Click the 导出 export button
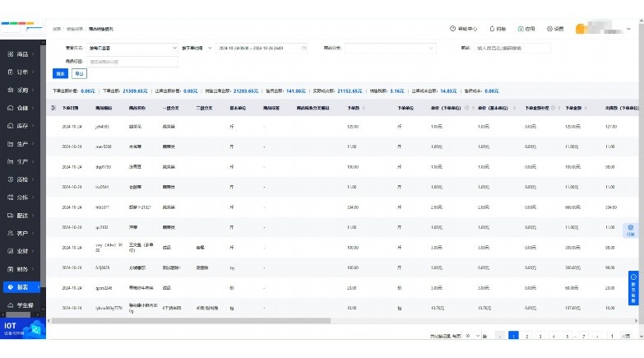The height and width of the screenshot is (358, 644). pos(79,73)
